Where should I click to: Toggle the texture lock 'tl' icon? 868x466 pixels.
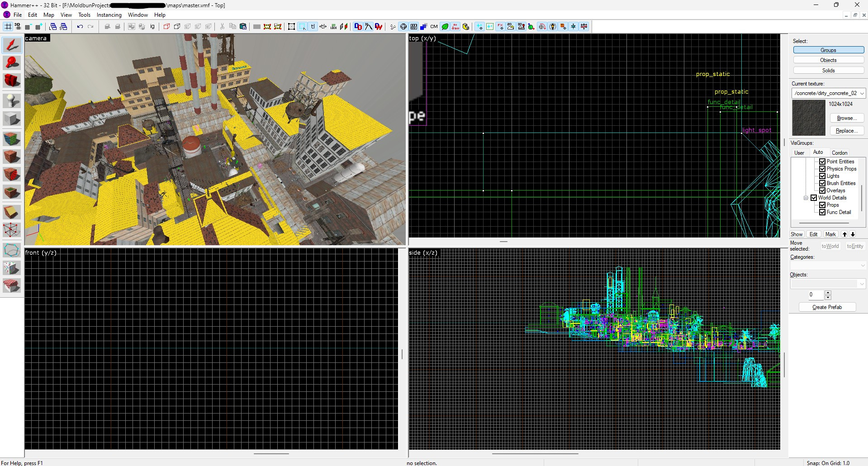[313, 27]
